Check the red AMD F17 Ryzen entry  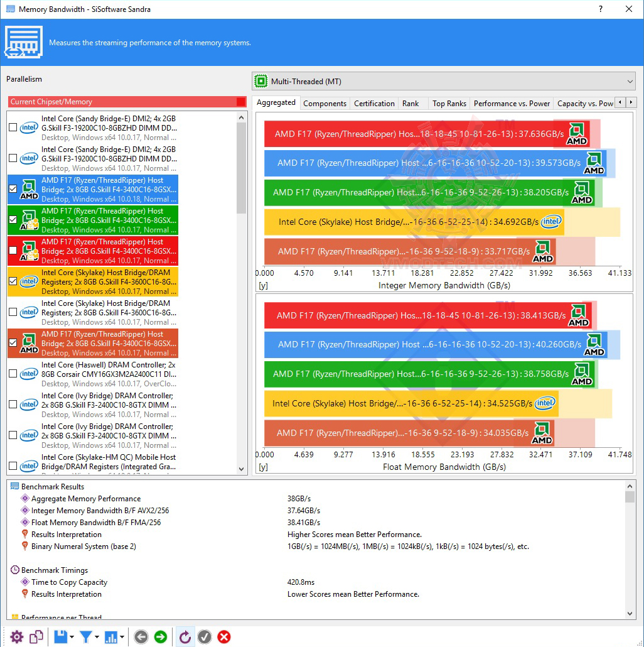pos(13,251)
